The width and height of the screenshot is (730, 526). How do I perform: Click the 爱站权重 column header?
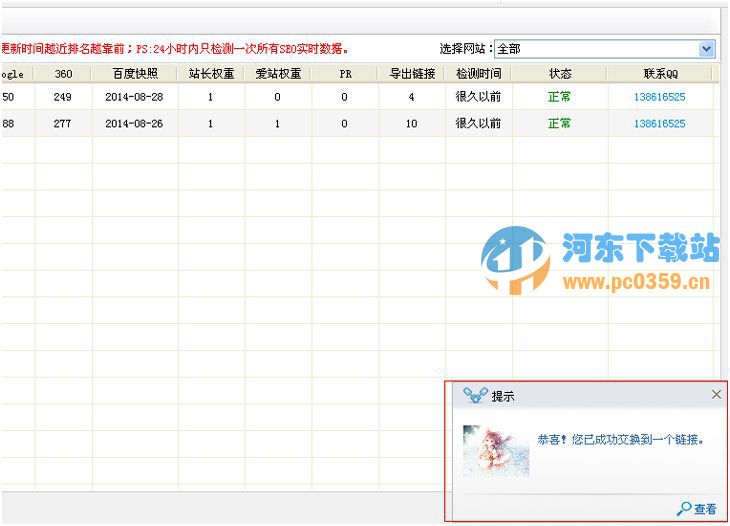(x=278, y=74)
